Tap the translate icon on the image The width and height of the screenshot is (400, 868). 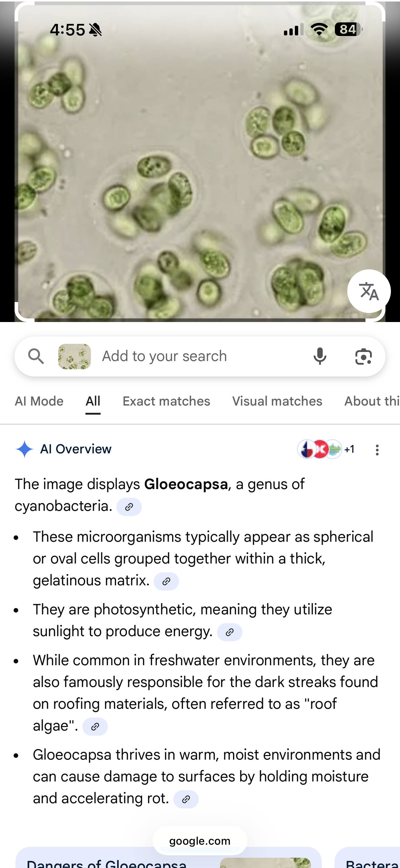click(369, 291)
